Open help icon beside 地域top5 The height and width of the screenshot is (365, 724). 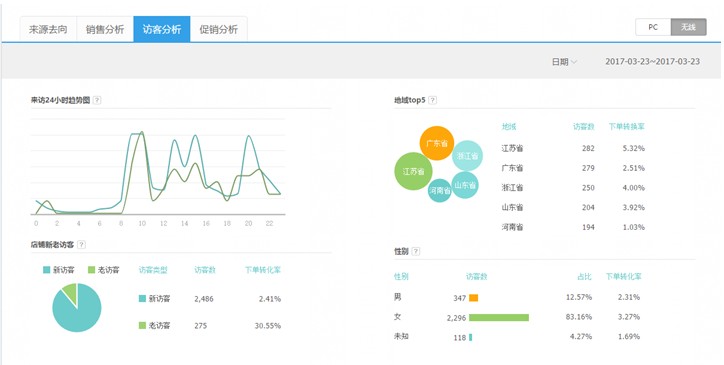coord(432,100)
